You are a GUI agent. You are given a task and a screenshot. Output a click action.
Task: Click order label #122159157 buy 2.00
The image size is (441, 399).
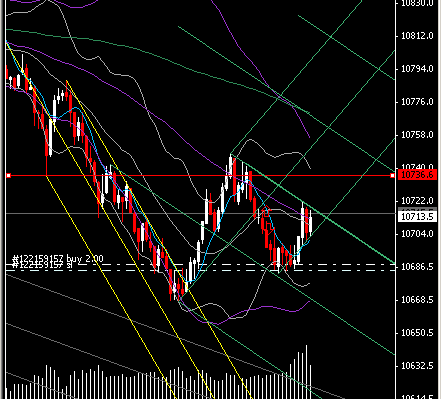coord(58,259)
